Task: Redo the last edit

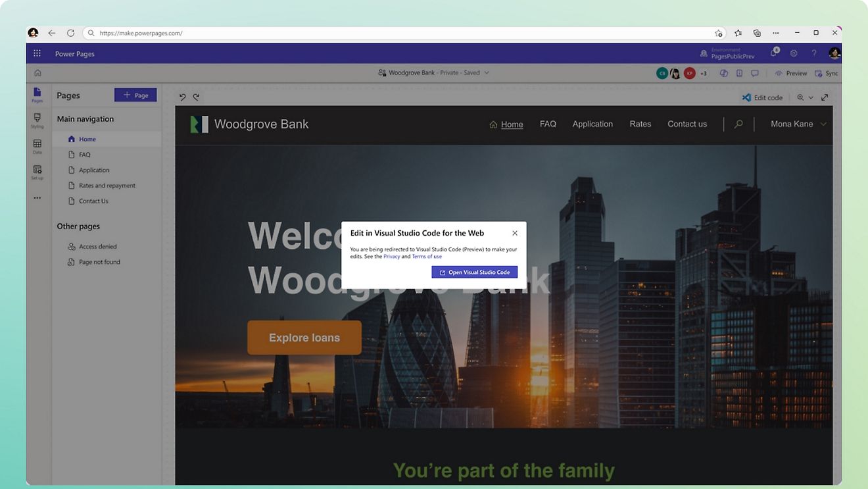Action: point(196,97)
